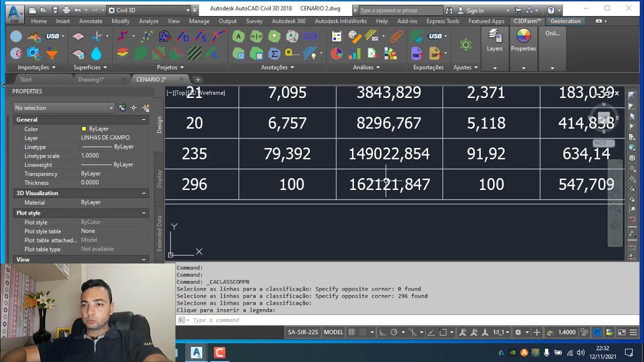Click the Layers panel button
The image size is (644, 362).
pyautogui.click(x=495, y=41)
